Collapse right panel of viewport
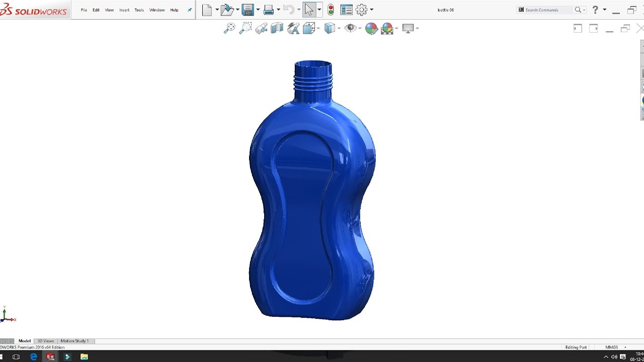 click(x=594, y=29)
